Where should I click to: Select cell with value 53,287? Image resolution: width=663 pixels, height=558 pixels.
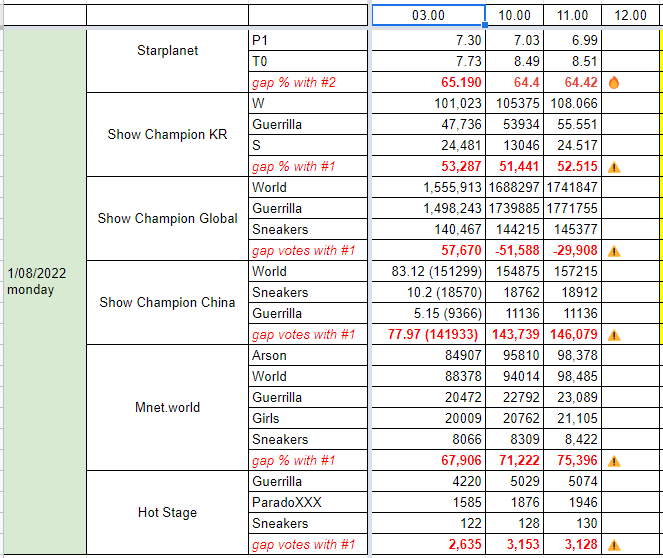428,166
